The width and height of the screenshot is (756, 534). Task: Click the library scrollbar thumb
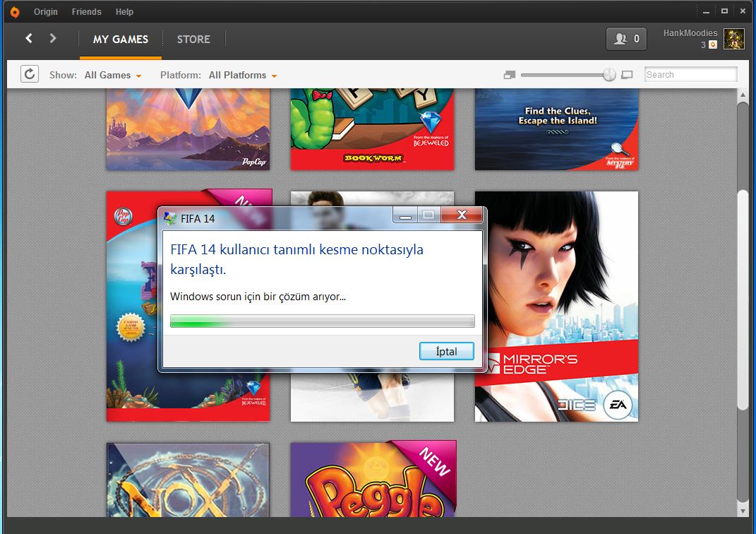(x=743, y=299)
